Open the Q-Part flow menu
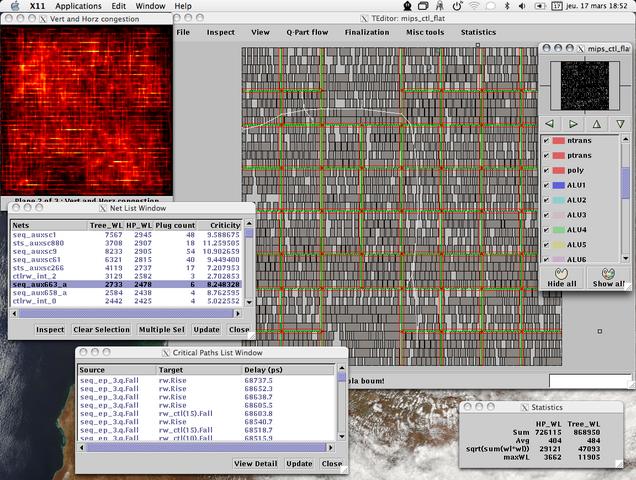Screen dimensions: 636x480 point(306,32)
